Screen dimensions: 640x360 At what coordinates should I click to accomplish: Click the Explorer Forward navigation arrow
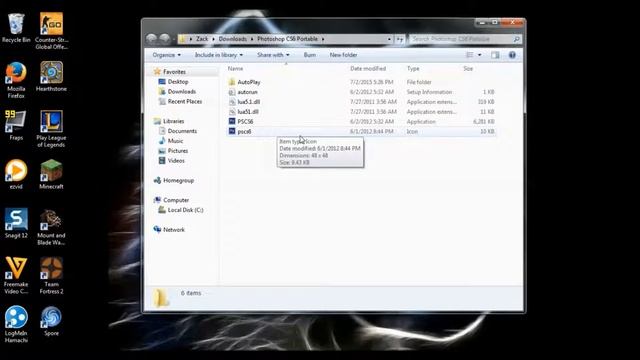click(x=164, y=39)
